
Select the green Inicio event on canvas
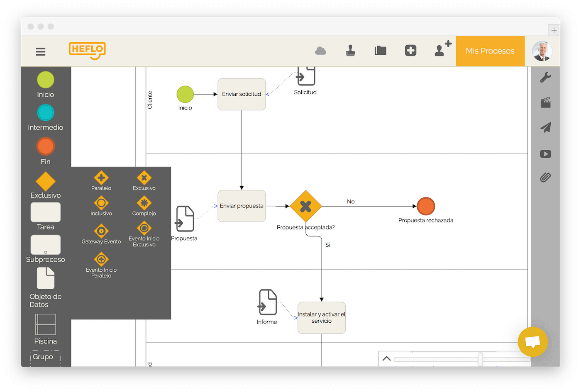pos(185,94)
